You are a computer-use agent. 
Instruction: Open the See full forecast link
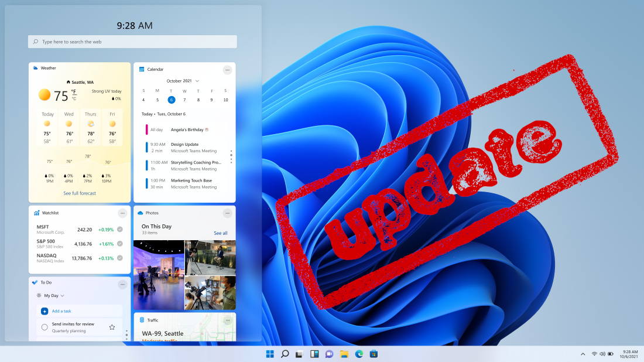tap(80, 193)
